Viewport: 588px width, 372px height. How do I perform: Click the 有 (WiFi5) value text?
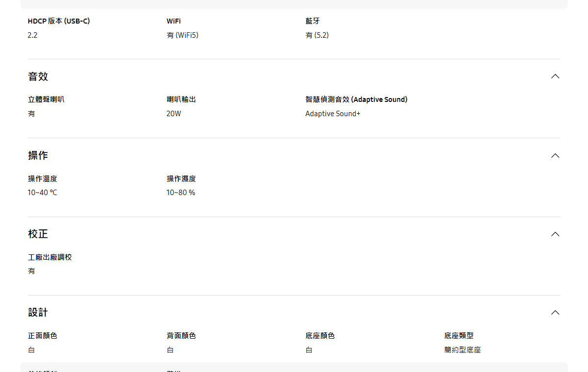(x=182, y=35)
